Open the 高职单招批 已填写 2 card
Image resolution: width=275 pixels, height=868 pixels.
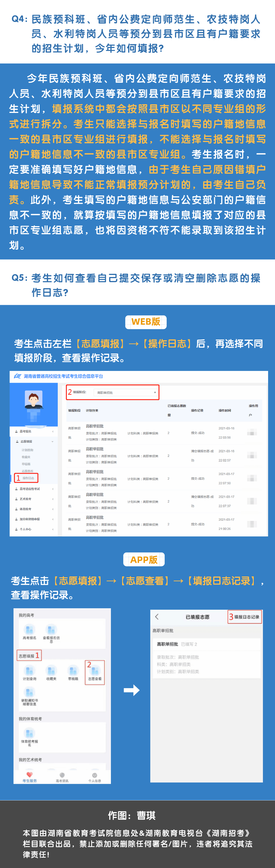[x=207, y=658]
